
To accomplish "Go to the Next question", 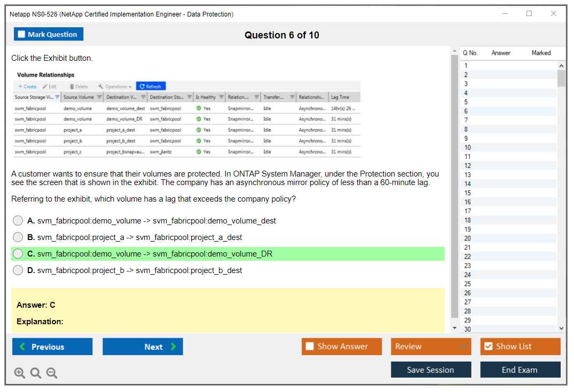I will pos(143,347).
